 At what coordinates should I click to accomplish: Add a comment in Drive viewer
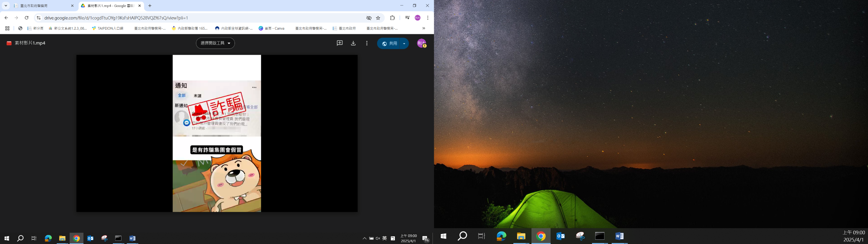[340, 43]
